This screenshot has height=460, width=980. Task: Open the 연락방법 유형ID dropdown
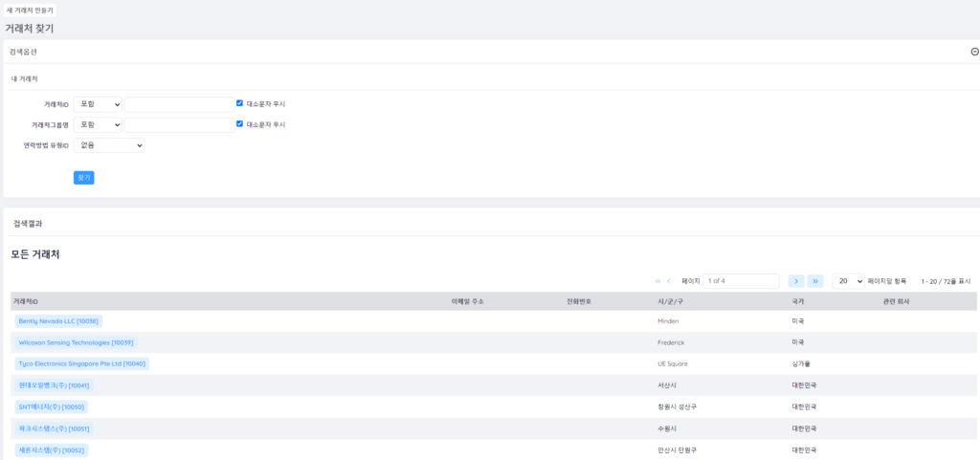point(108,145)
